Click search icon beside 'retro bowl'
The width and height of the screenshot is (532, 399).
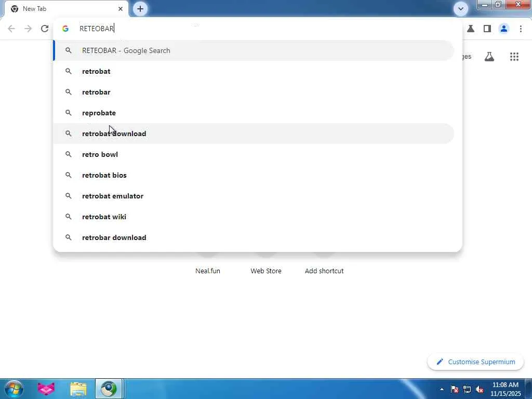69,154
